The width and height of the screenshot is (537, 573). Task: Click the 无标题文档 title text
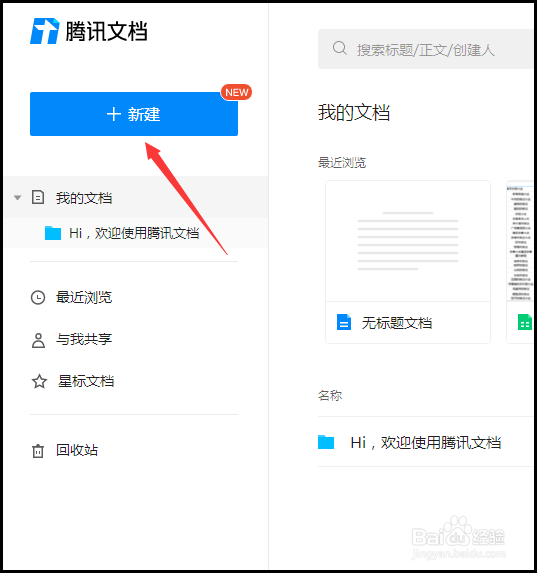[397, 323]
